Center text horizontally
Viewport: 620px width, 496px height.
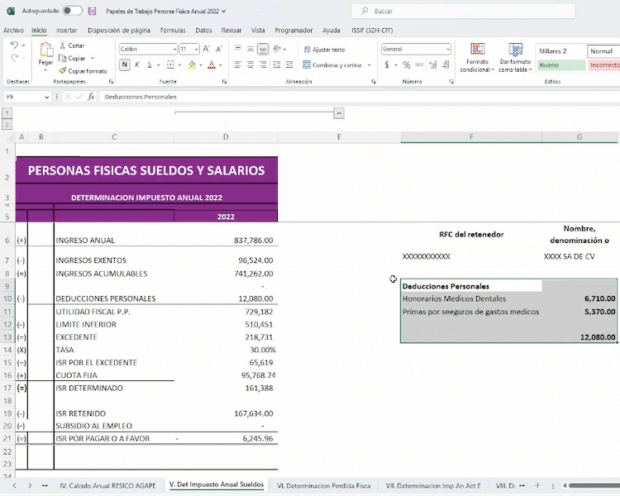click(x=250, y=64)
